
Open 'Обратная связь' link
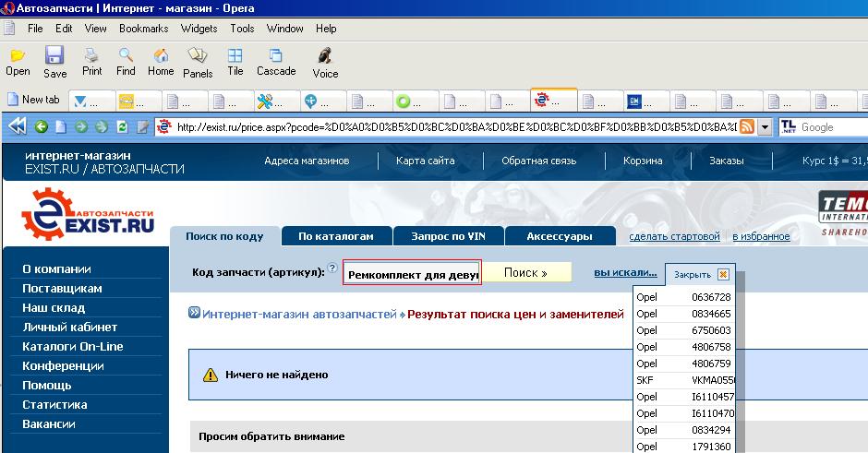pyautogui.click(x=538, y=161)
